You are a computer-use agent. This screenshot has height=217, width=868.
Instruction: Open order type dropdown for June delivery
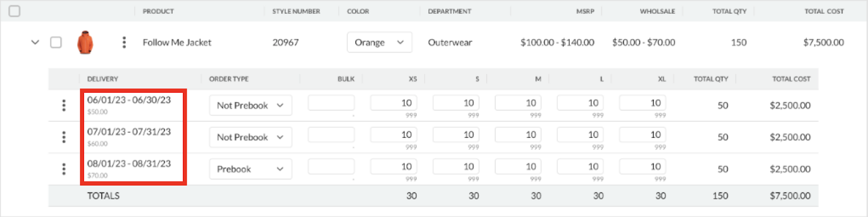pyautogui.click(x=251, y=105)
